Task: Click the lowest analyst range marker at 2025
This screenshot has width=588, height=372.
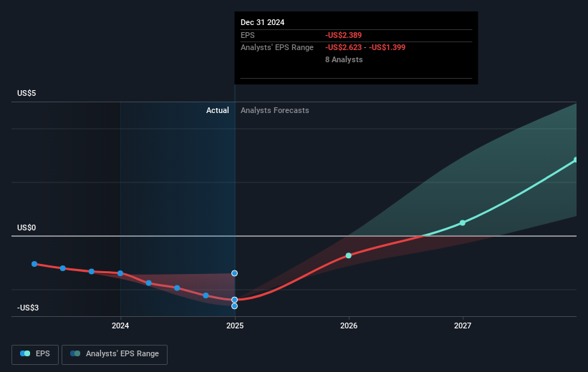Action: tap(234, 306)
